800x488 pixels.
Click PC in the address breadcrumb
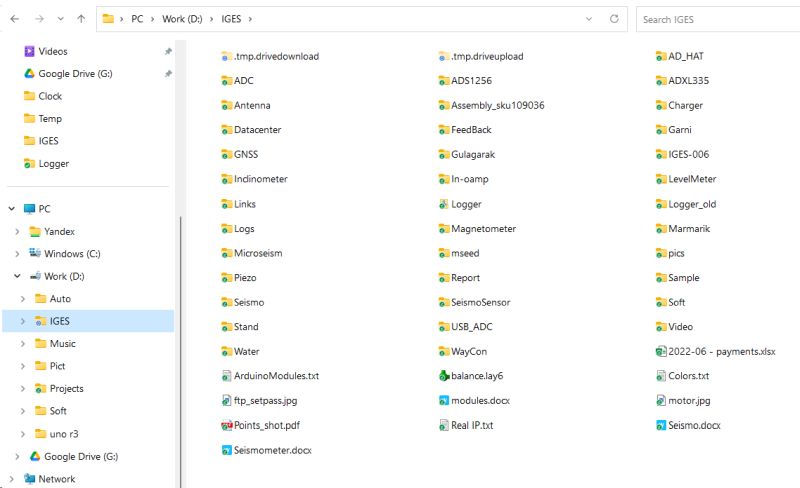tap(137, 19)
